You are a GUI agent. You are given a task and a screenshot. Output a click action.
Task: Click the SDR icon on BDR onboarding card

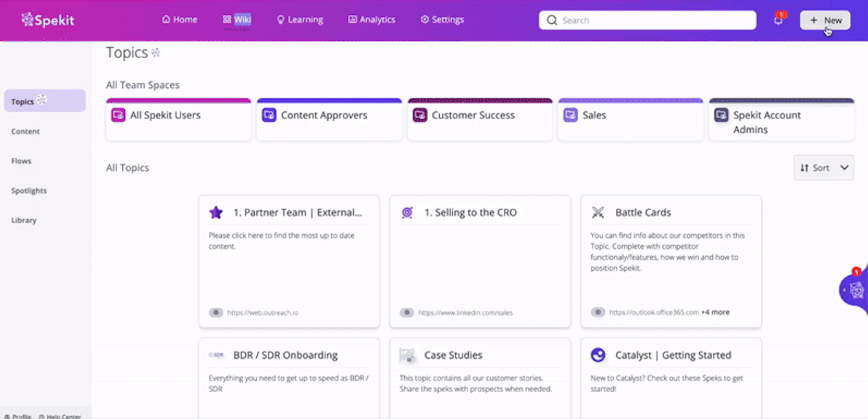point(216,355)
